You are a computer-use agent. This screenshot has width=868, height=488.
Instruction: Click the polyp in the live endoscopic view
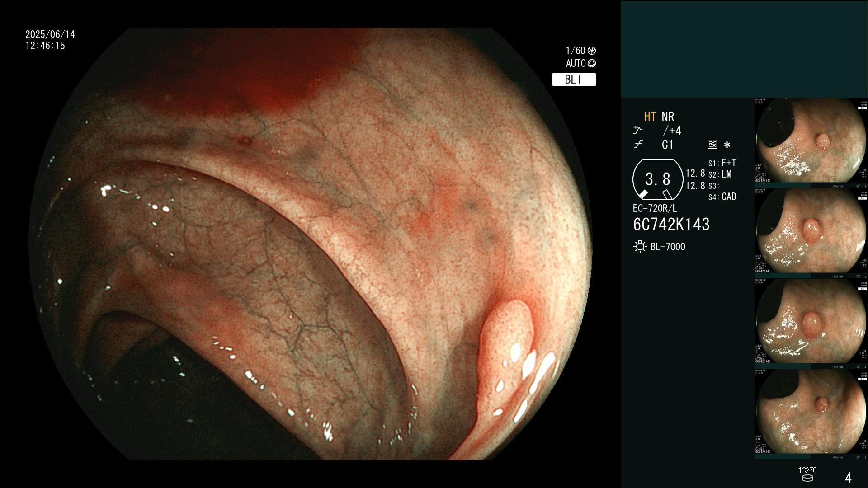[505, 357]
